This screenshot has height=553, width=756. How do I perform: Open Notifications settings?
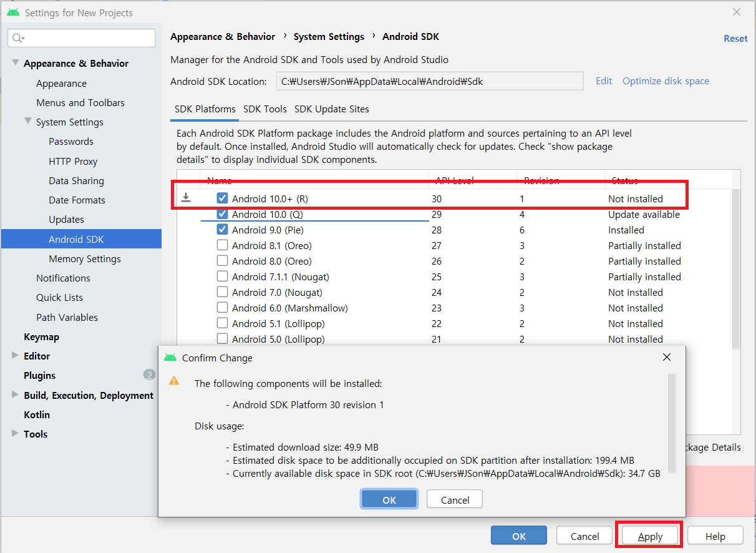pos(63,278)
